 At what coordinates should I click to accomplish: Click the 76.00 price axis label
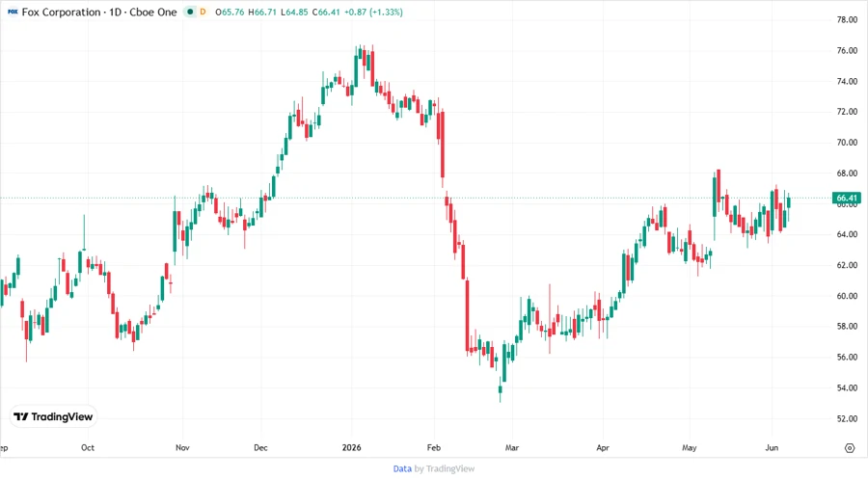point(847,50)
